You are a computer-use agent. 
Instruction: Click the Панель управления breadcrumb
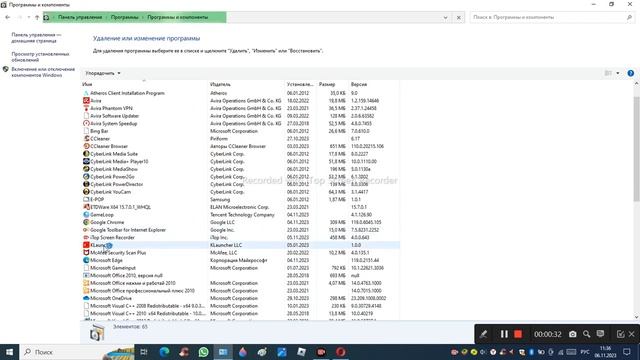[x=80, y=17]
